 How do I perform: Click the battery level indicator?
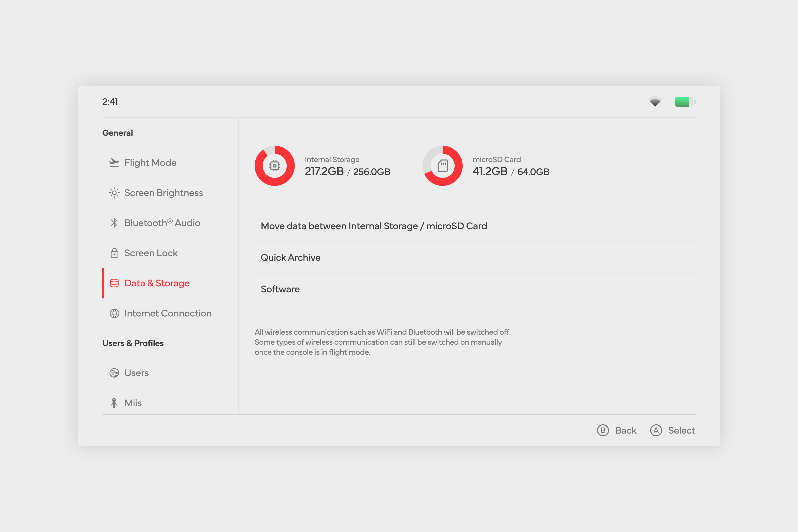click(685, 102)
